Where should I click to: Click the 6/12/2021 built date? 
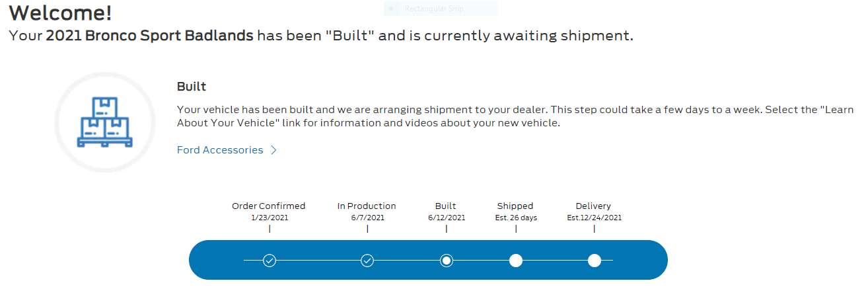coord(447,217)
